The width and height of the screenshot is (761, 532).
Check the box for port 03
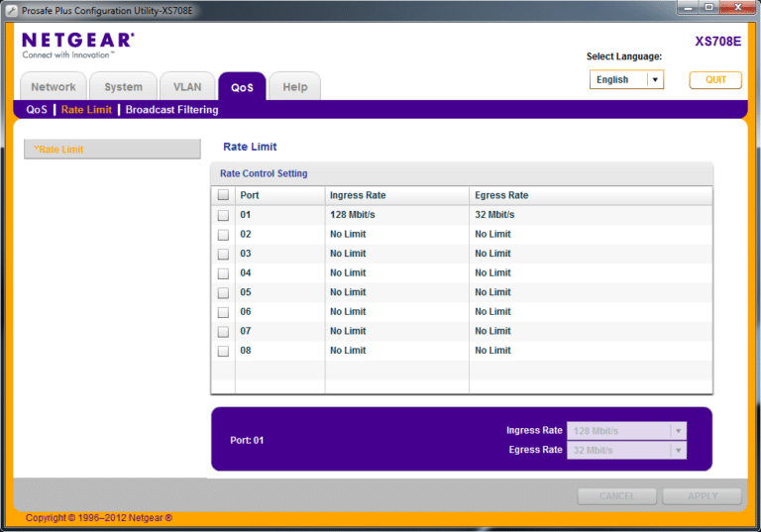point(223,254)
